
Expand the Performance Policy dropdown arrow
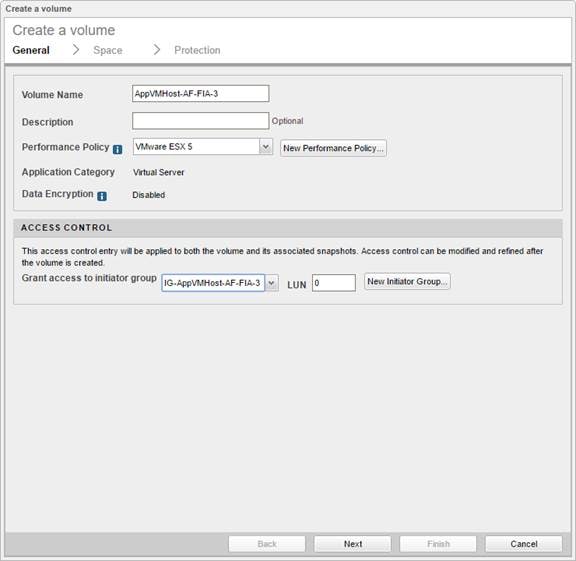[266, 147]
